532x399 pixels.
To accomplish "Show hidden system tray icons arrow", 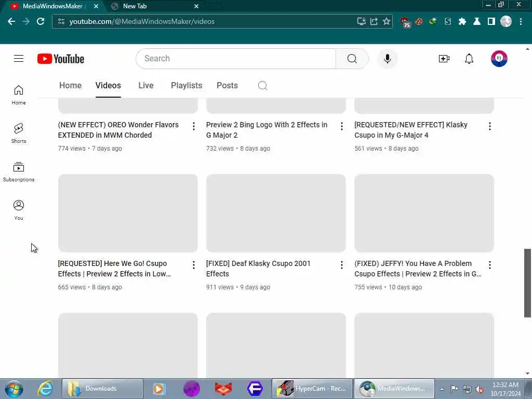I will [442, 389].
